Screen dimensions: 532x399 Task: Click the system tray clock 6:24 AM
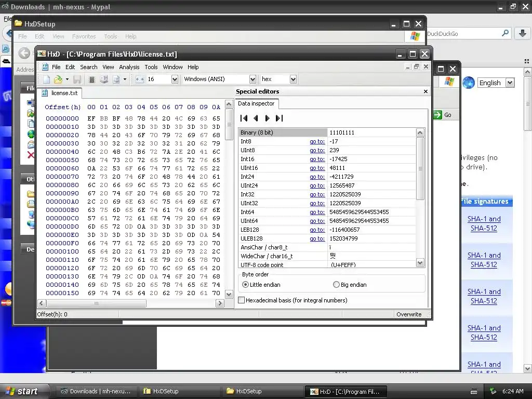tap(513, 391)
